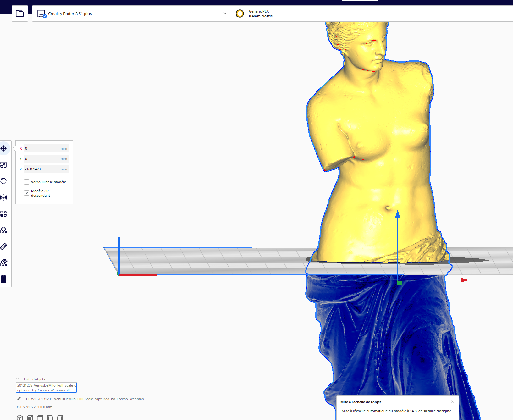
Task: Enable Verrouiller le modèle checkbox
Action: [x=27, y=182]
